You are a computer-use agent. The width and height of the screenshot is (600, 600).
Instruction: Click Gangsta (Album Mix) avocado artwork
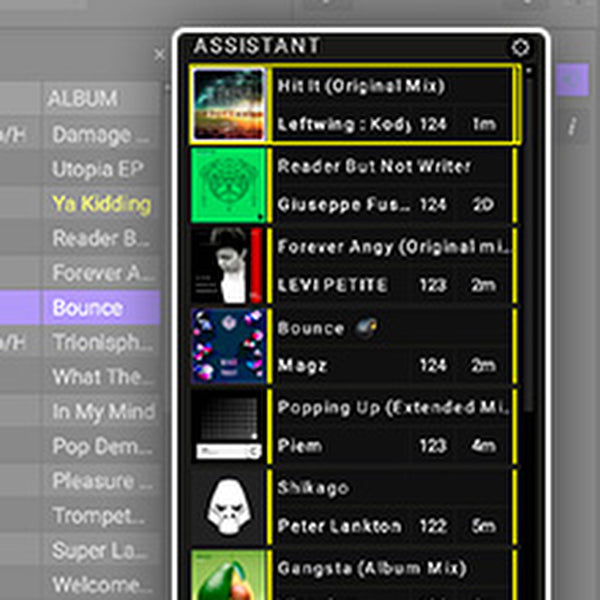[x=229, y=575]
